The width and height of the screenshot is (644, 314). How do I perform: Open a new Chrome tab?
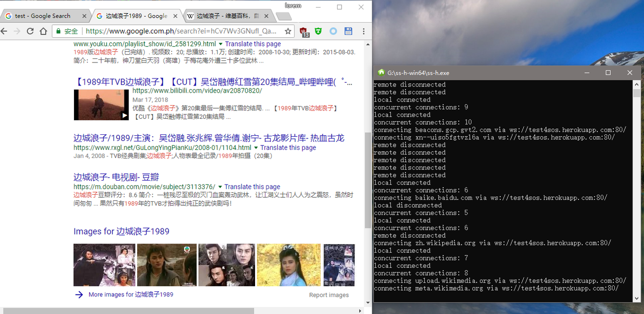click(x=283, y=17)
